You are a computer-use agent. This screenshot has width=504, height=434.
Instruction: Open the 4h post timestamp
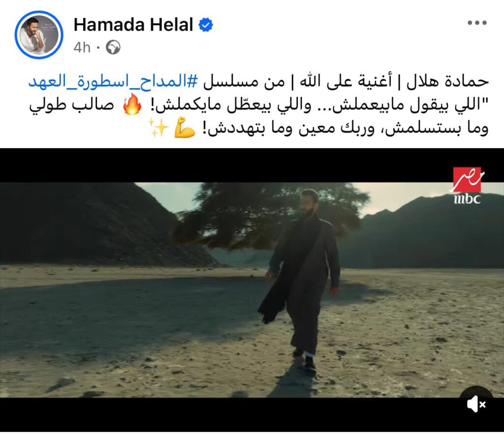point(82,48)
